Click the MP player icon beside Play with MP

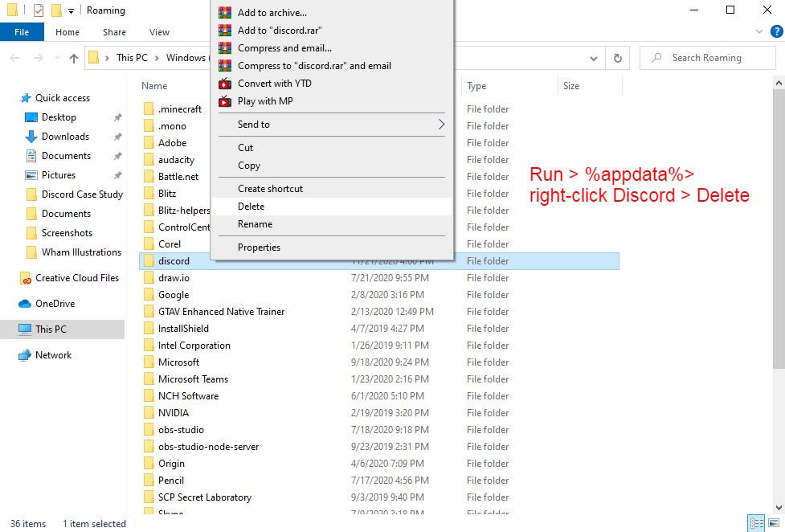tap(225, 101)
